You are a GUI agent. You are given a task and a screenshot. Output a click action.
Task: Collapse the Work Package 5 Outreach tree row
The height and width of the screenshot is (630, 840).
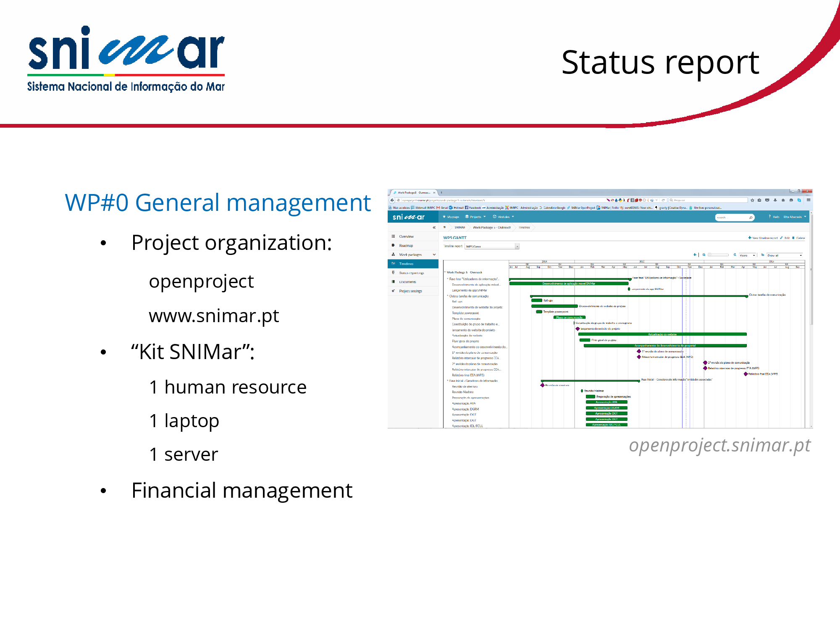[x=445, y=272]
